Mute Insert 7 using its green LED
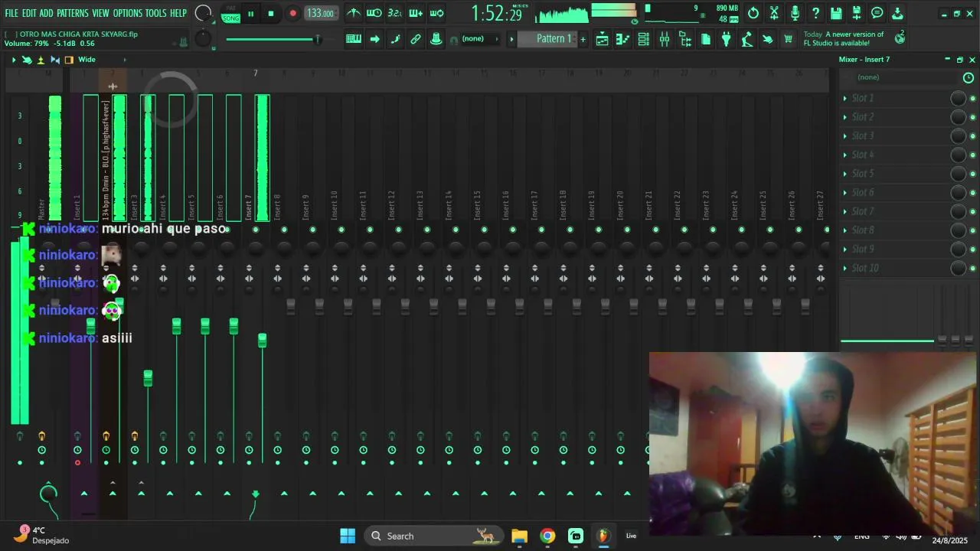Viewport: 980px width, 551px height. click(256, 230)
